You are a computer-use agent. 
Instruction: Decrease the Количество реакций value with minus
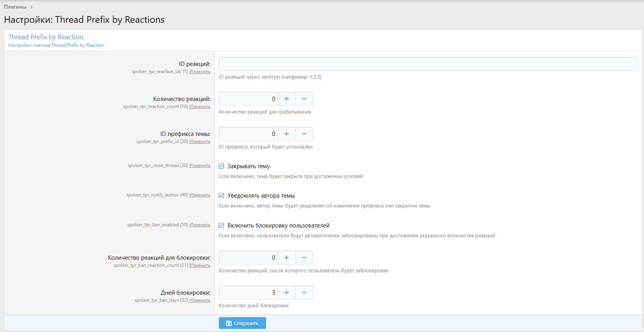(304, 99)
